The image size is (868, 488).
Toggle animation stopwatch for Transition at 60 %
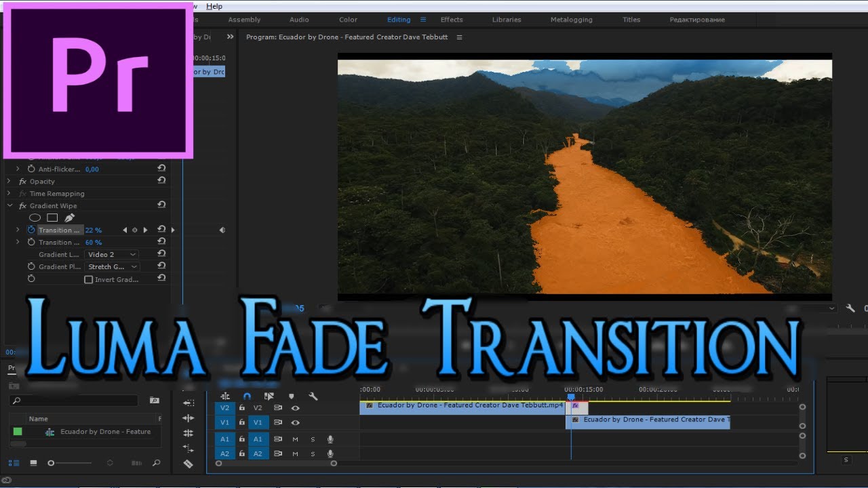pos(31,242)
